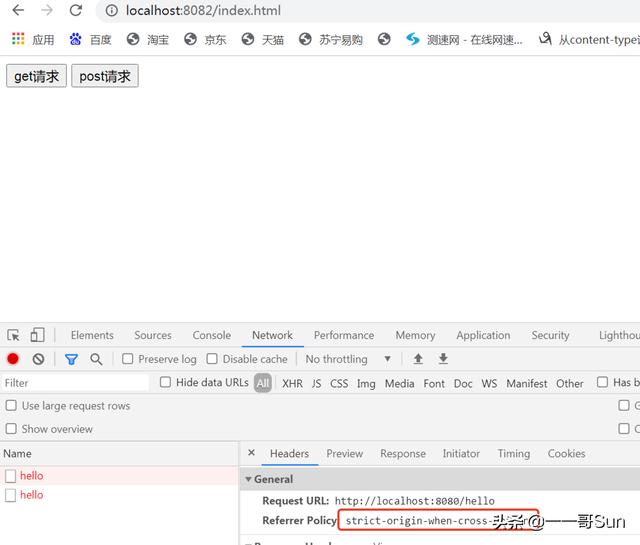Open the 淘宝 bookmark
This screenshot has height=545, width=640.
[x=147, y=40]
